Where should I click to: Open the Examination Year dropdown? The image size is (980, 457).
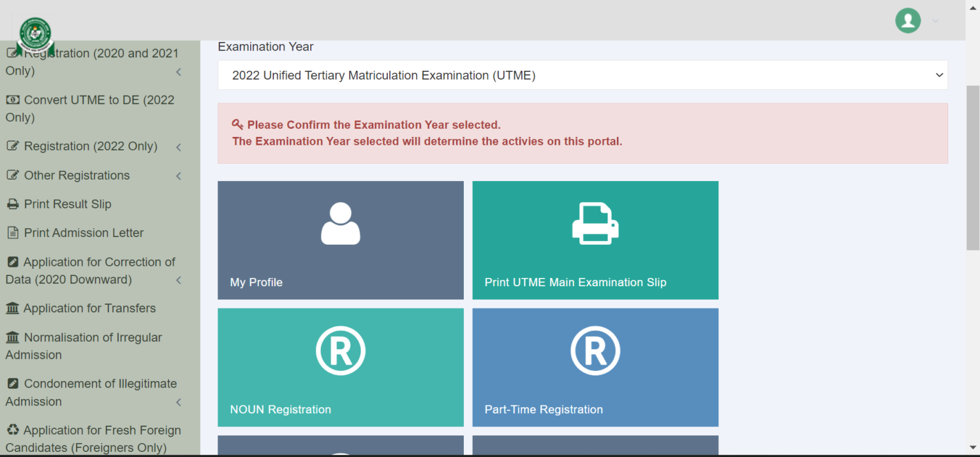[582, 75]
